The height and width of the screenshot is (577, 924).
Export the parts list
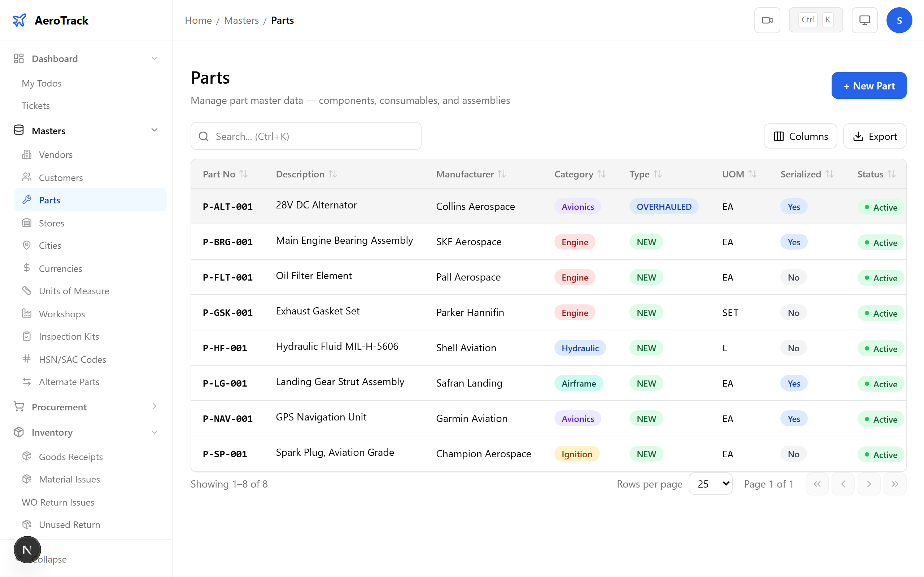(875, 136)
